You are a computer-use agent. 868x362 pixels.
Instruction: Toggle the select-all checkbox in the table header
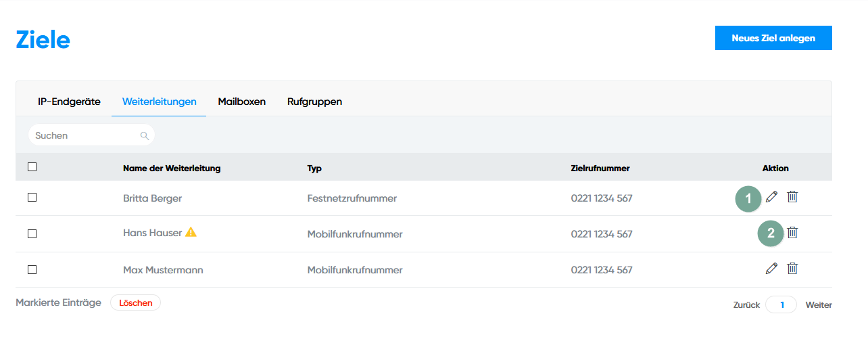[x=32, y=167]
